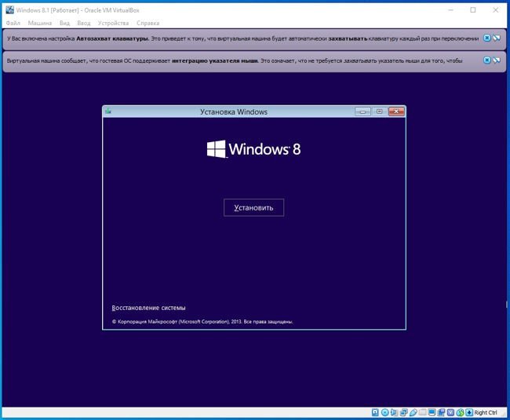Maximize the Установка Windows dialog
This screenshot has height=420, width=510.
379,111
